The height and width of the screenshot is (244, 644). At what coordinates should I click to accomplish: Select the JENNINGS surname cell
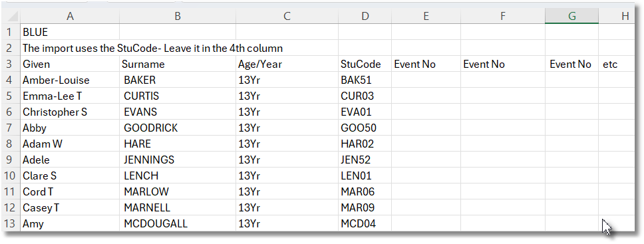pyautogui.click(x=178, y=160)
